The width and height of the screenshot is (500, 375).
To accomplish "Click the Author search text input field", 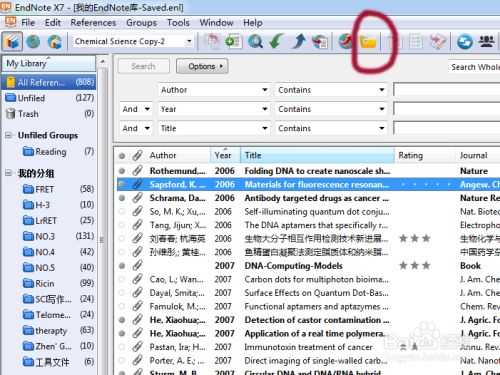I will click(447, 90).
